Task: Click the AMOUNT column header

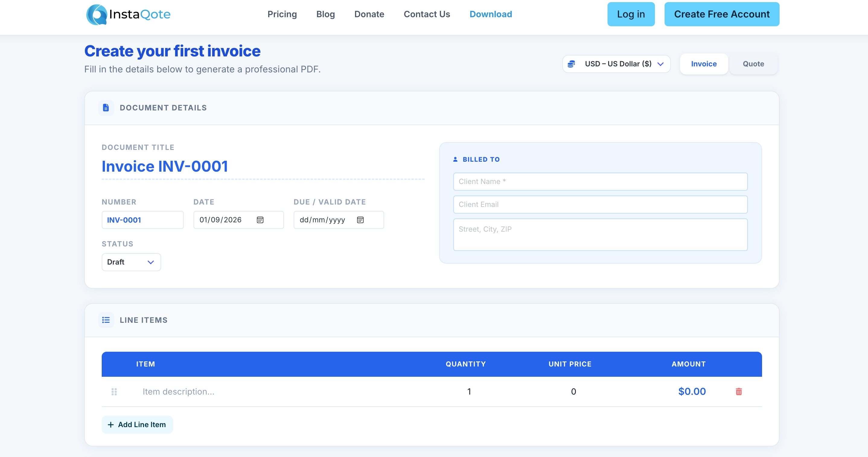Action: (688, 364)
